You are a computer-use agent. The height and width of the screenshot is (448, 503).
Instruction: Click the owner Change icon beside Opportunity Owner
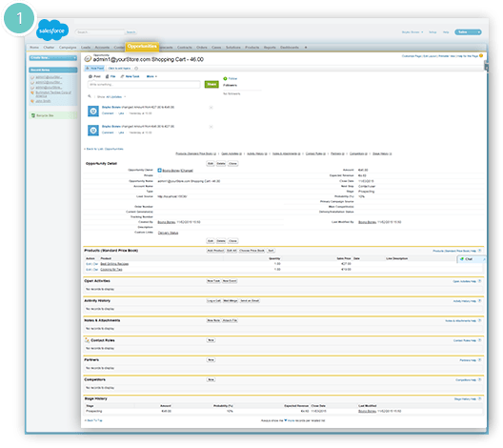[x=159, y=170]
